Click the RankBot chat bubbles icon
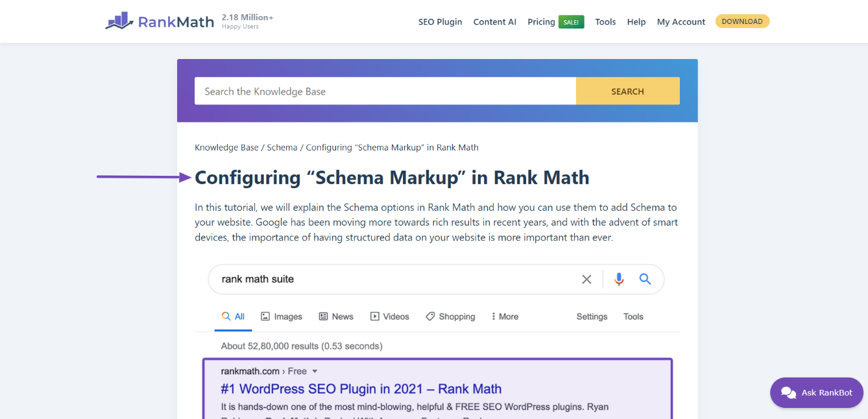 pos(788,392)
